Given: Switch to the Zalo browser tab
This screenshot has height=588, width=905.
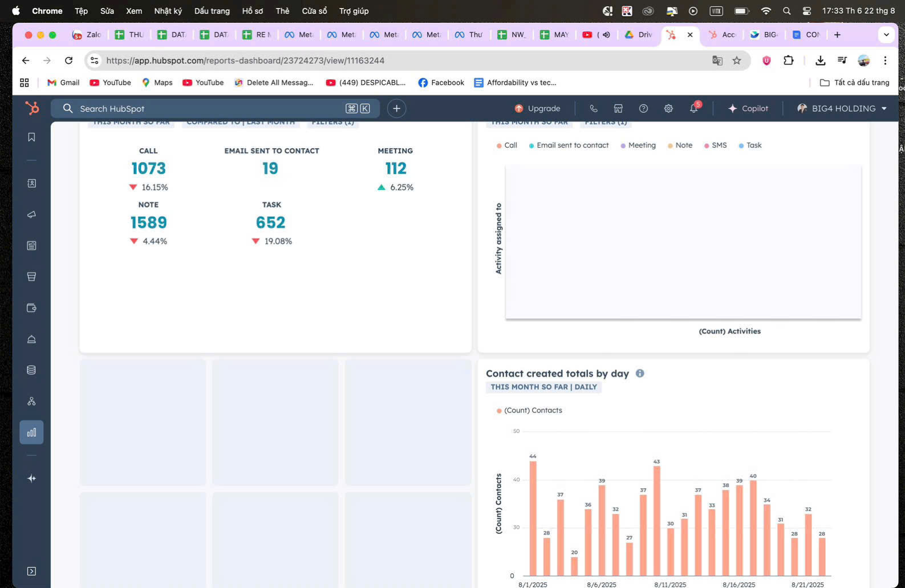Looking at the screenshot, I should click(x=87, y=35).
